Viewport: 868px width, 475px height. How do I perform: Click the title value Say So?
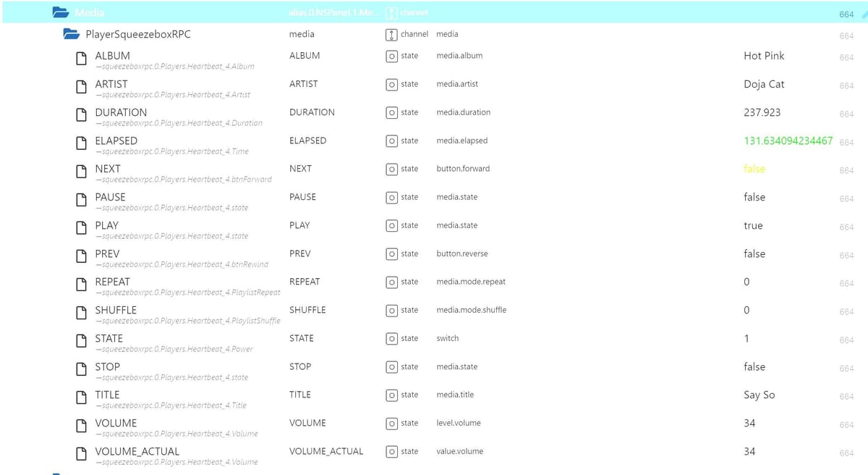coord(759,395)
